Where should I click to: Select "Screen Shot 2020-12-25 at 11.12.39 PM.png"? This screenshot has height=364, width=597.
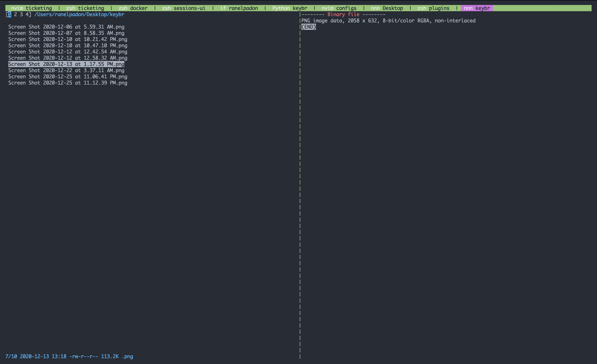click(x=68, y=83)
